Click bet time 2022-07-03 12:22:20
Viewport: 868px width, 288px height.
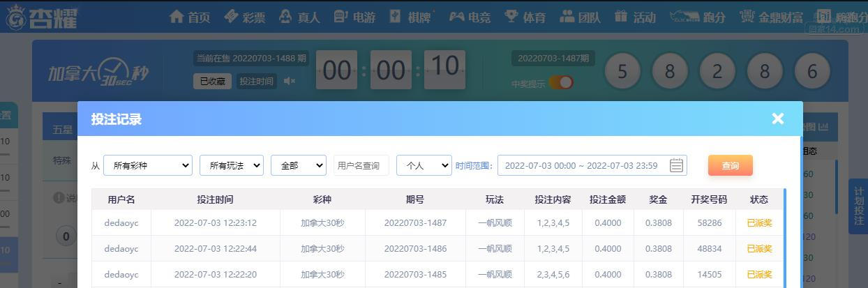[x=216, y=274]
